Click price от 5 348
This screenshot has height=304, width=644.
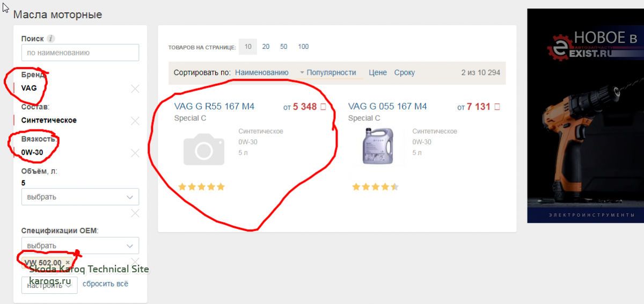[x=304, y=107]
